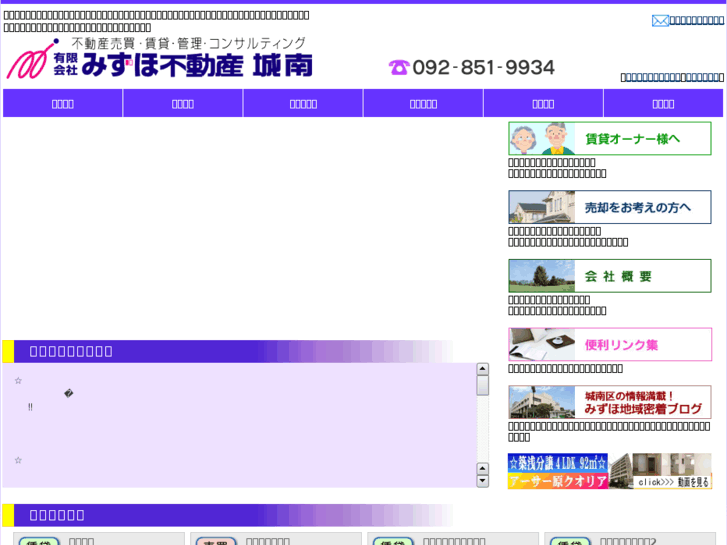Click the news box scrollbar up arrow
The width and height of the screenshot is (727, 545).
click(x=483, y=369)
